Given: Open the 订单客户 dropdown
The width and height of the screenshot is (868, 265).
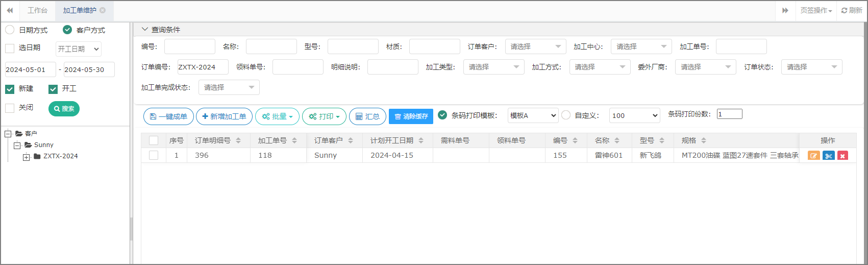Looking at the screenshot, I should [x=535, y=46].
